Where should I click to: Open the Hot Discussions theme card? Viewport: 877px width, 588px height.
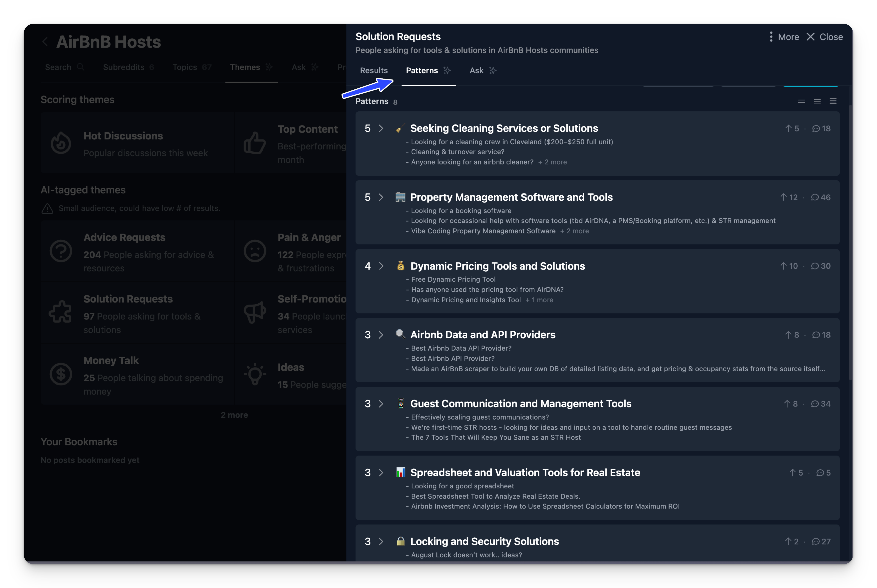137,143
